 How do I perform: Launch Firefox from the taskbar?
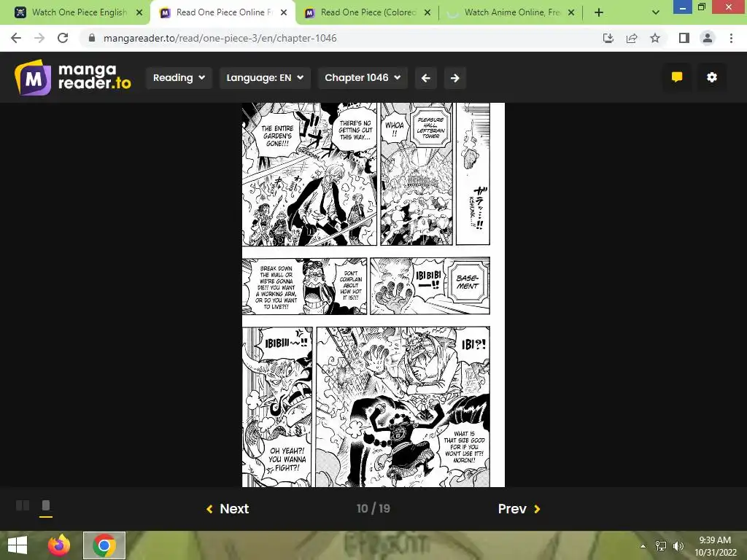pyautogui.click(x=59, y=545)
